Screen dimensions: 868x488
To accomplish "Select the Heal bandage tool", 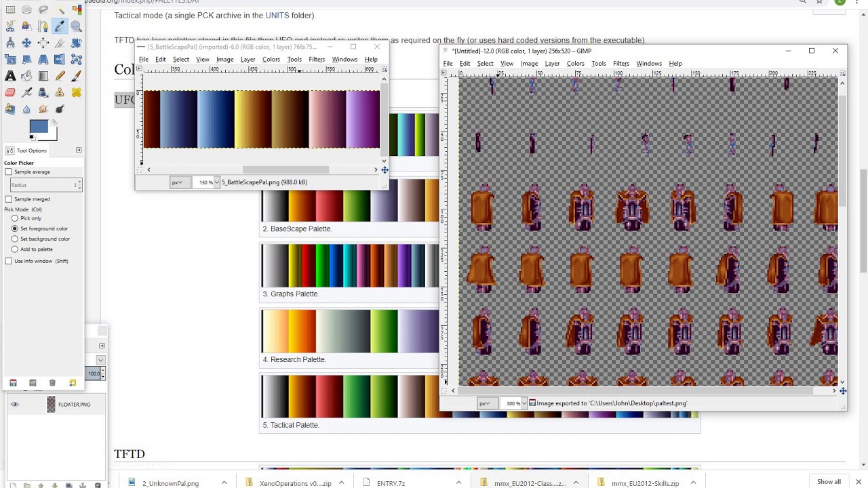I will point(76,92).
